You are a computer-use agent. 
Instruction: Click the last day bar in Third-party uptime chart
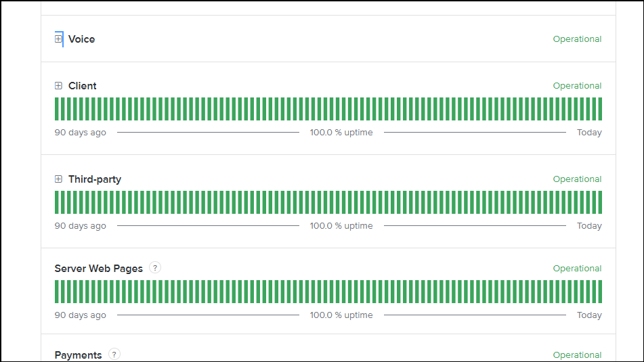pos(600,202)
